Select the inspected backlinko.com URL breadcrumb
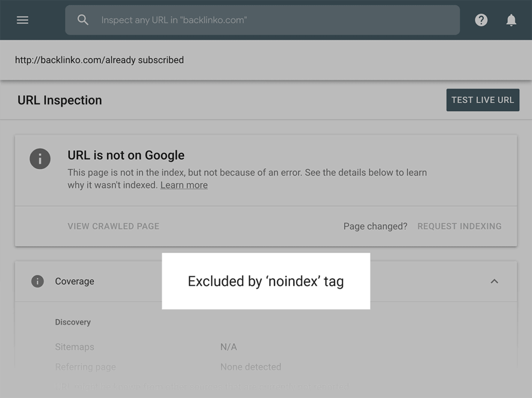This screenshot has width=532, height=398. pos(99,60)
